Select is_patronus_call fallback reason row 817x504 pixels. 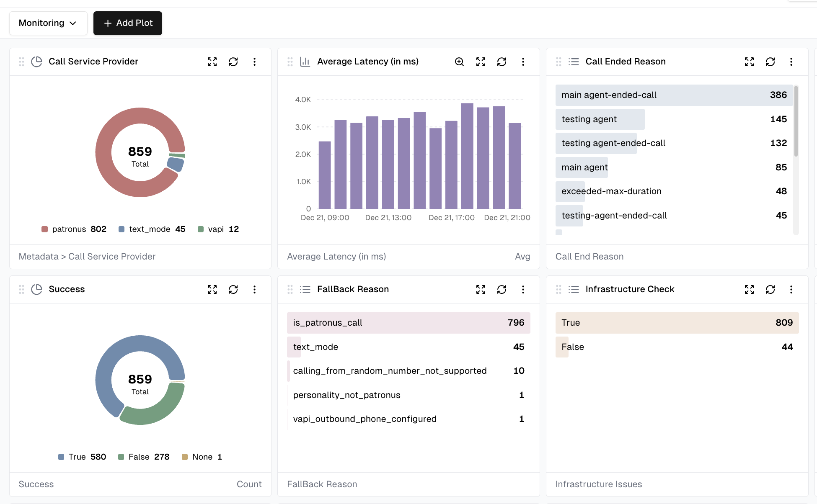pos(408,323)
